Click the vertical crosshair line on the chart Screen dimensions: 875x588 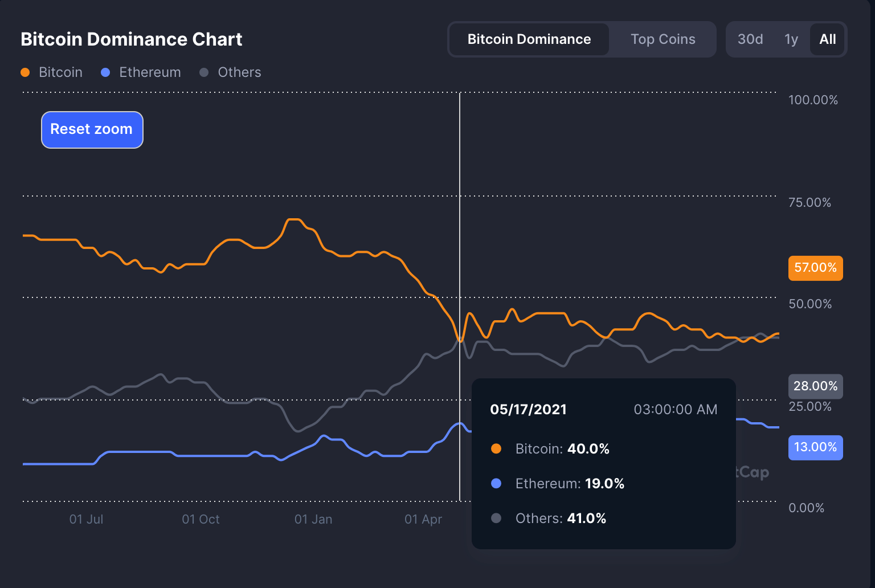click(460, 228)
